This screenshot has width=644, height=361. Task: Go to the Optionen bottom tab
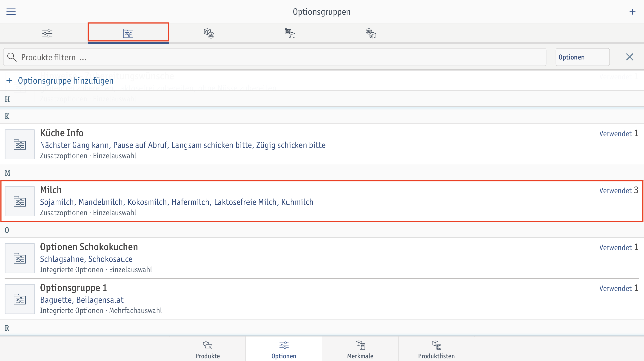(x=284, y=350)
